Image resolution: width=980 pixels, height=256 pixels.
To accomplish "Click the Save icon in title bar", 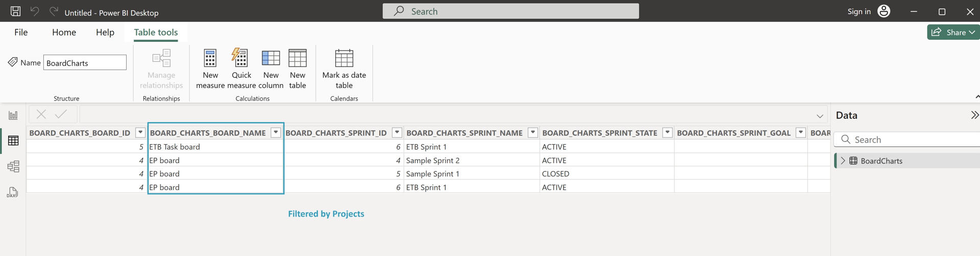I will click(x=16, y=11).
